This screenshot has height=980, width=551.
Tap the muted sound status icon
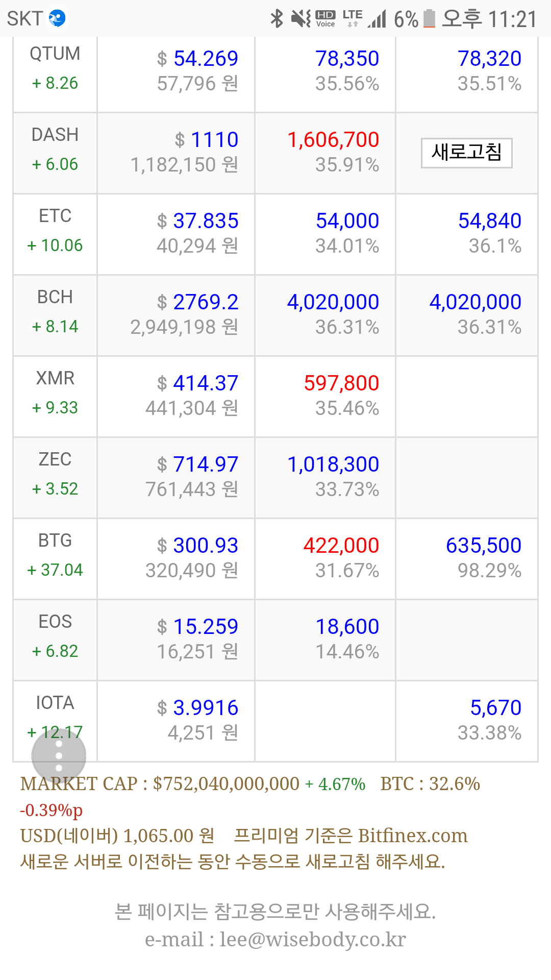pyautogui.click(x=300, y=19)
